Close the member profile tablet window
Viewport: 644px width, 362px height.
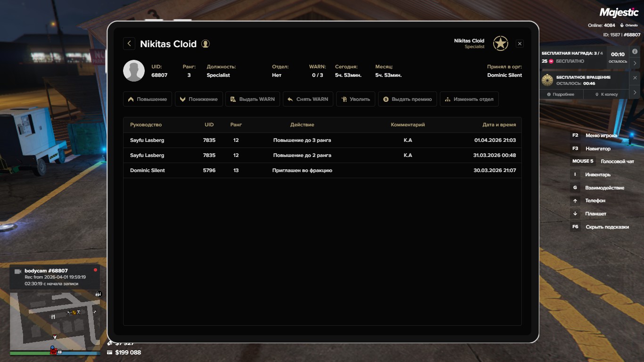(520, 44)
